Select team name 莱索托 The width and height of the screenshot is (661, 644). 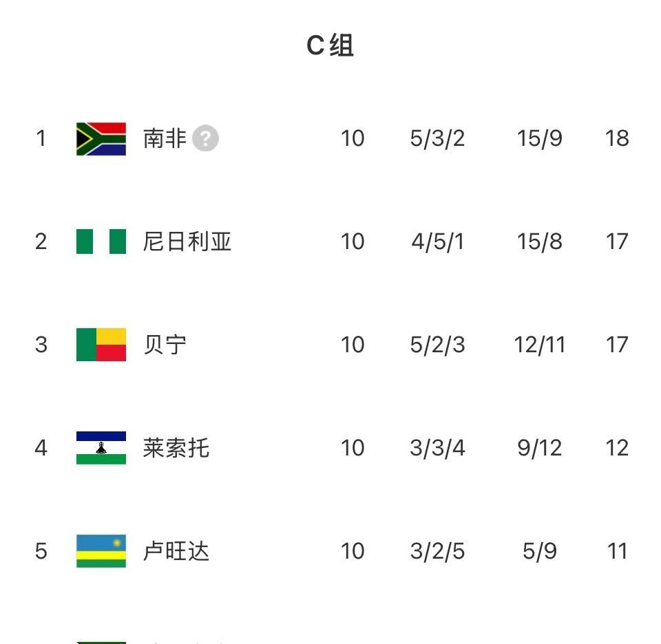(176, 448)
